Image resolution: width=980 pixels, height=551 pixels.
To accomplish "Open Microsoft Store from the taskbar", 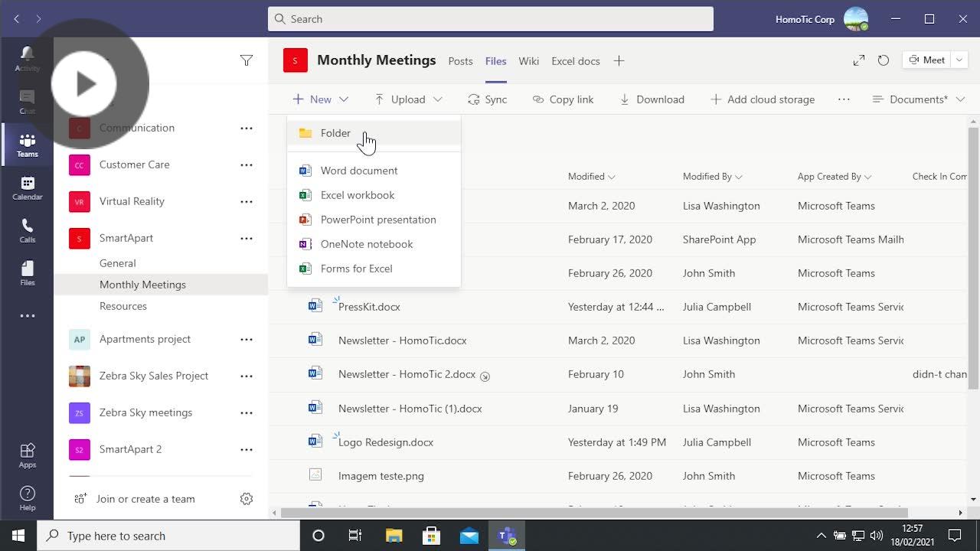I will click(431, 536).
